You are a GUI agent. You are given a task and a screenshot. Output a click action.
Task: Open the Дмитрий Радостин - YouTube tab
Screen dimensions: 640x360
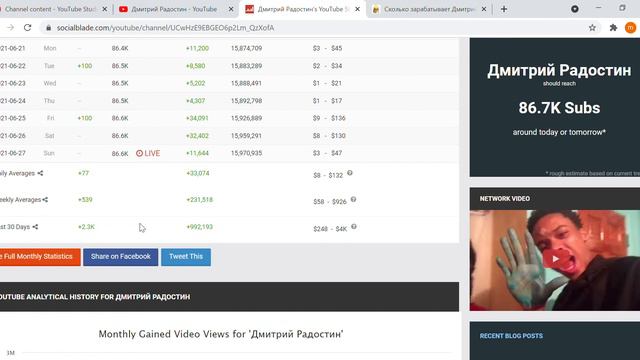(174, 9)
